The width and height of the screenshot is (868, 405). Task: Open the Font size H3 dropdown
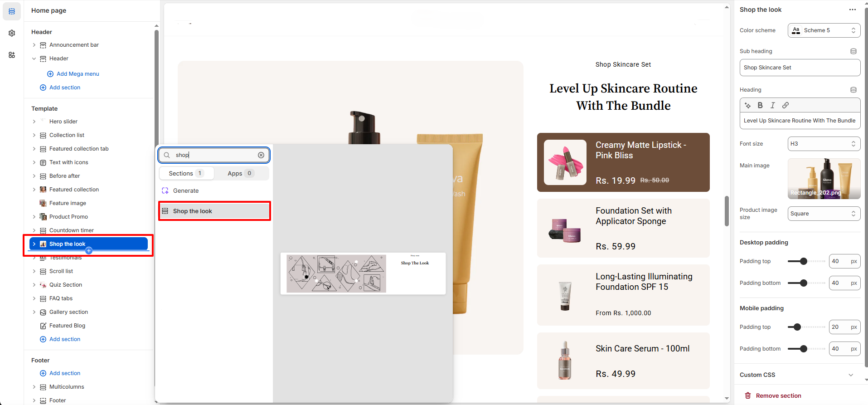pos(824,144)
